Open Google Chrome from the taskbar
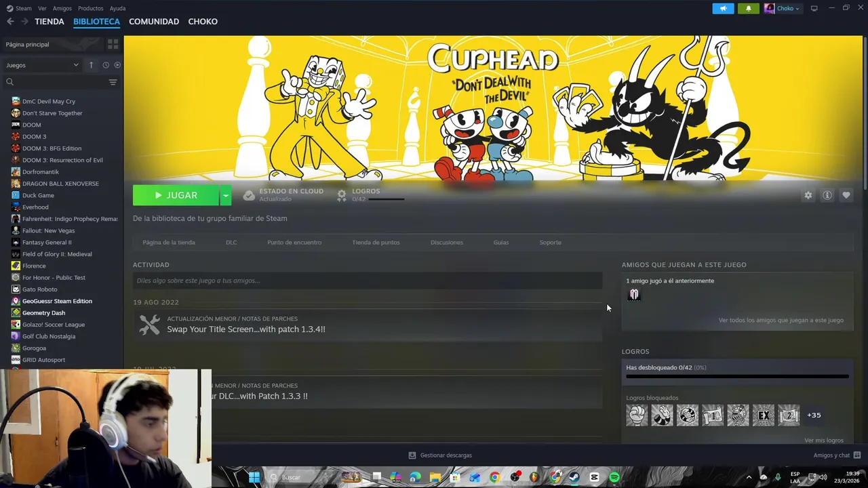Viewport: 868px width, 488px height. click(494, 477)
